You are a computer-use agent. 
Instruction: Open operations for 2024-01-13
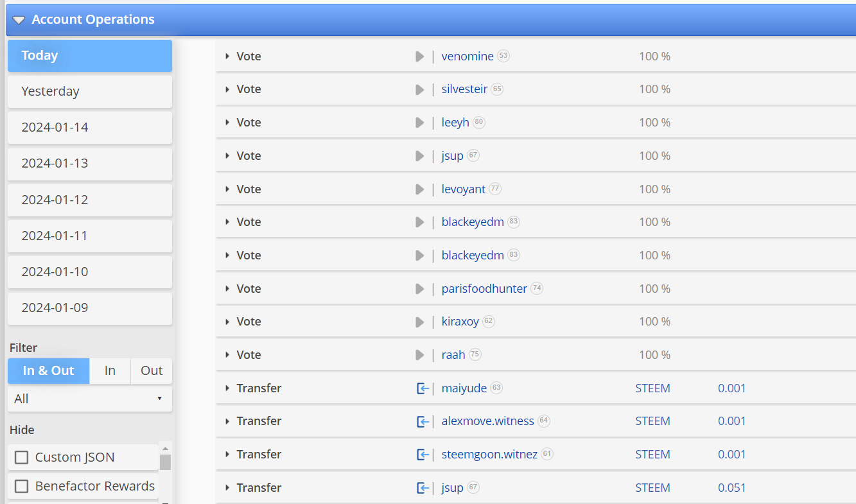(90, 164)
